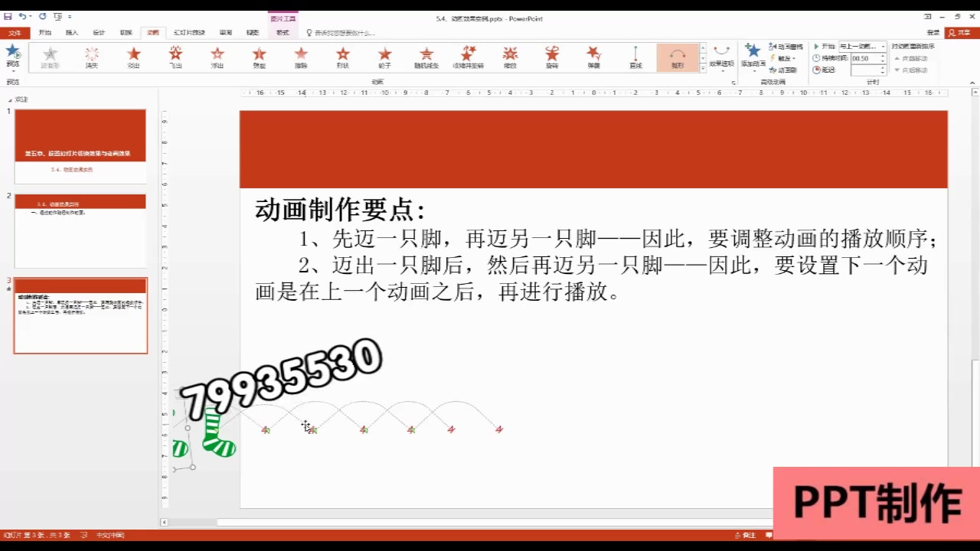This screenshot has height=551, width=980.
Task: Open customize quick access toolbar dropdown
Action: 70,16
